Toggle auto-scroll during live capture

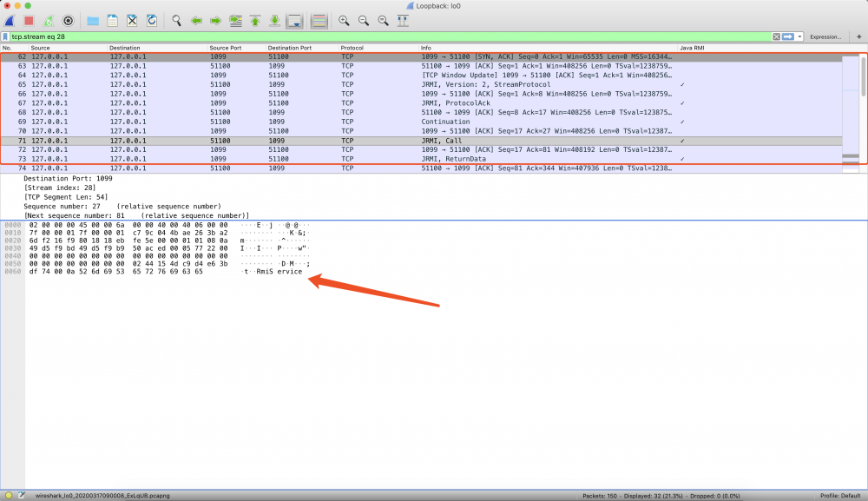point(294,21)
